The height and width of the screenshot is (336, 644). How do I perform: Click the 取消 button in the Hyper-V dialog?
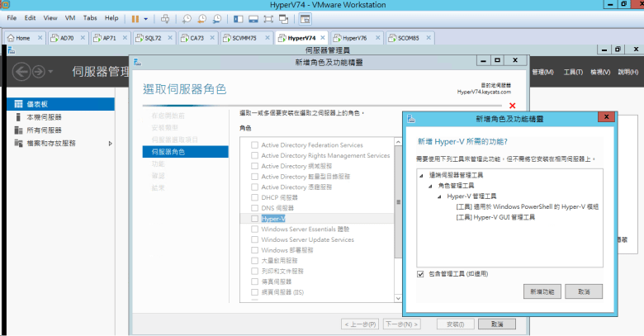(584, 292)
